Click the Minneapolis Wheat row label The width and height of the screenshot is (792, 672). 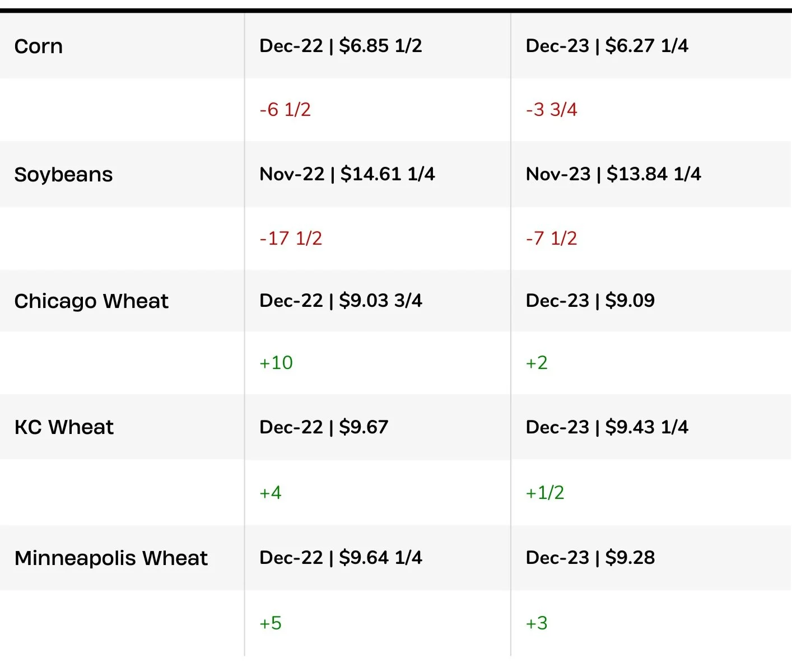coord(111,558)
